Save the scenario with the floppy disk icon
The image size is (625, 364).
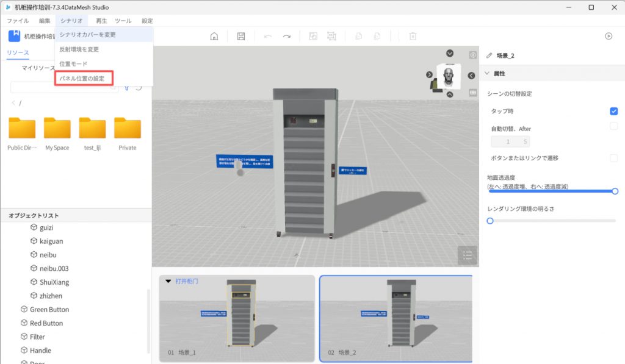(x=241, y=36)
